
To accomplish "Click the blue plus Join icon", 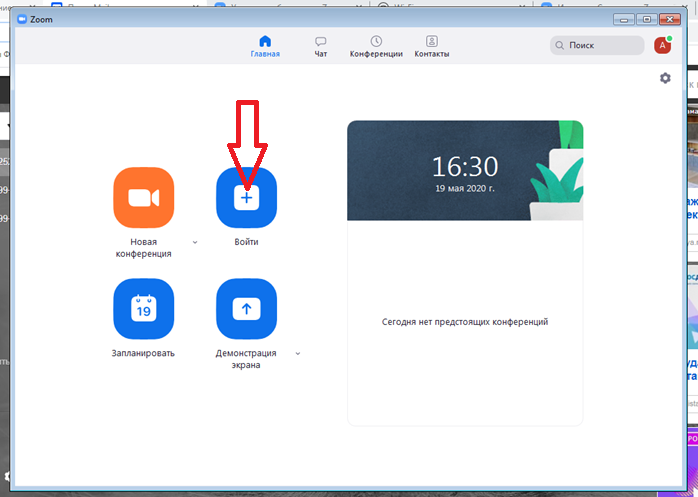I will pyautogui.click(x=246, y=197).
